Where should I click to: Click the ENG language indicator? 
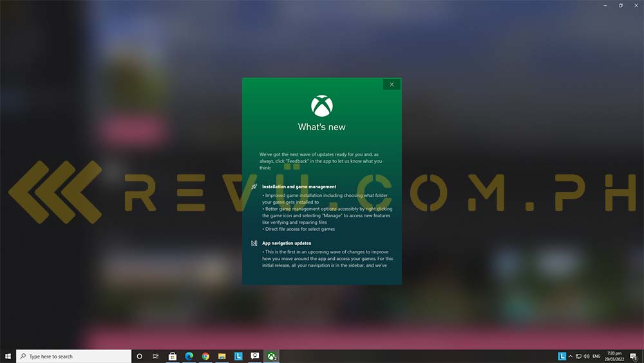[x=596, y=356]
